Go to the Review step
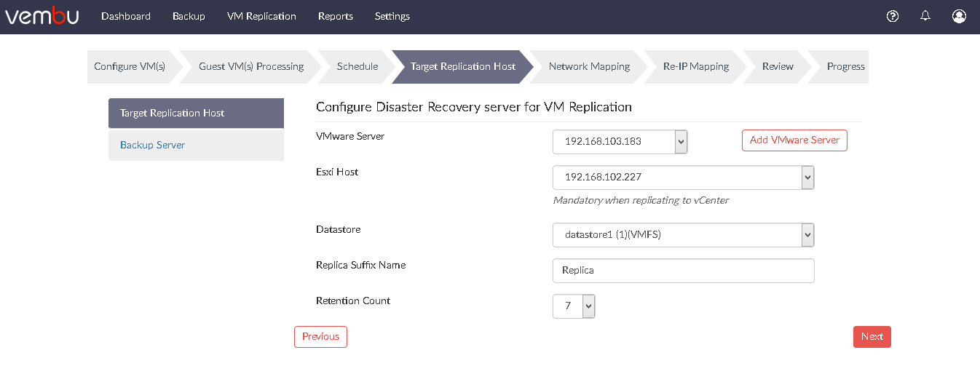 click(x=778, y=66)
